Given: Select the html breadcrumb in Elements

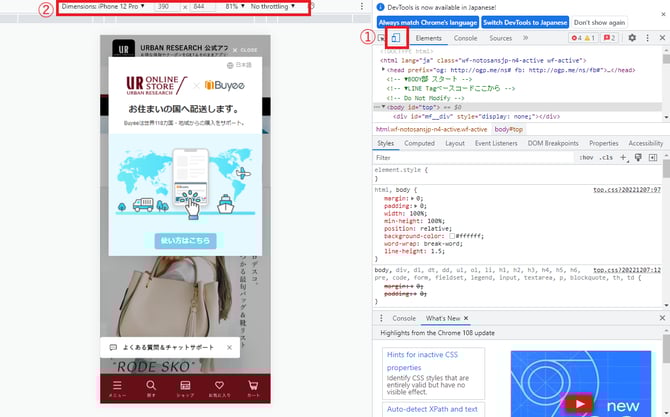Looking at the screenshot, I should click(431, 129).
